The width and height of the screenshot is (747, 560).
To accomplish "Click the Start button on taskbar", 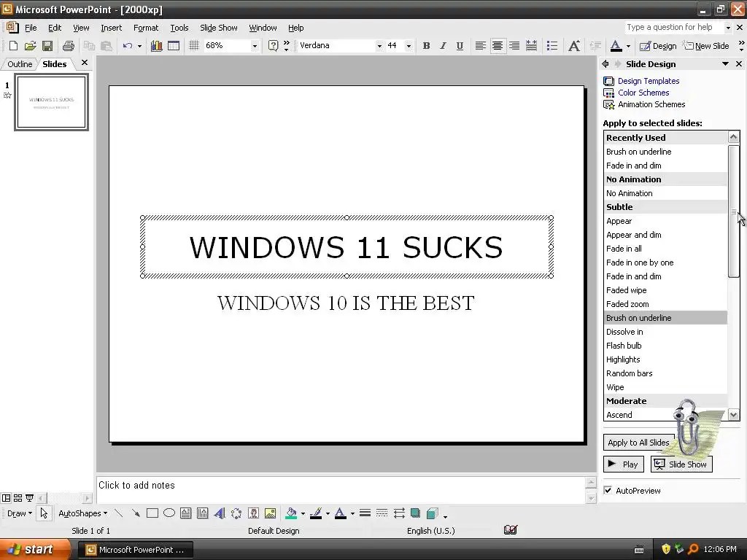I will coord(35,549).
